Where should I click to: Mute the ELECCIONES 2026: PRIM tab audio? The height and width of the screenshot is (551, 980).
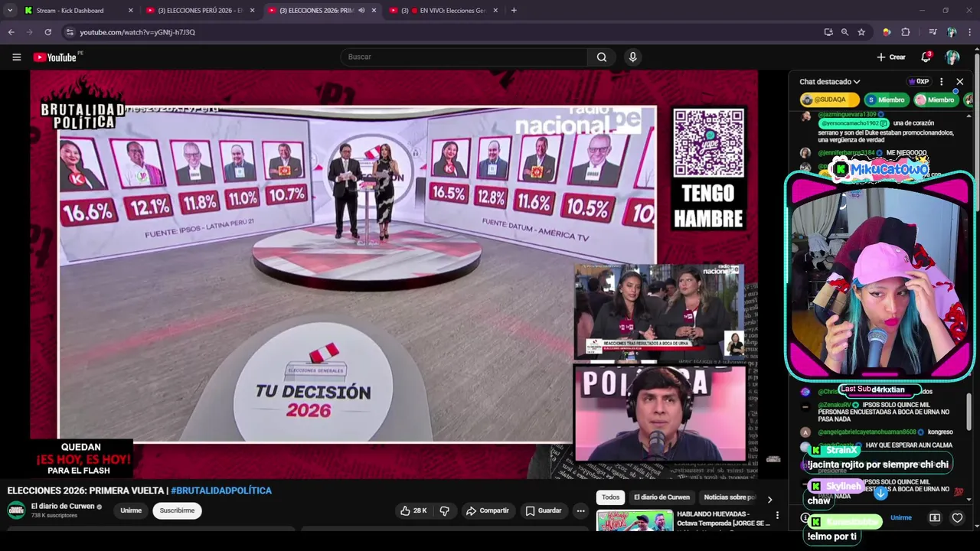[x=361, y=11]
